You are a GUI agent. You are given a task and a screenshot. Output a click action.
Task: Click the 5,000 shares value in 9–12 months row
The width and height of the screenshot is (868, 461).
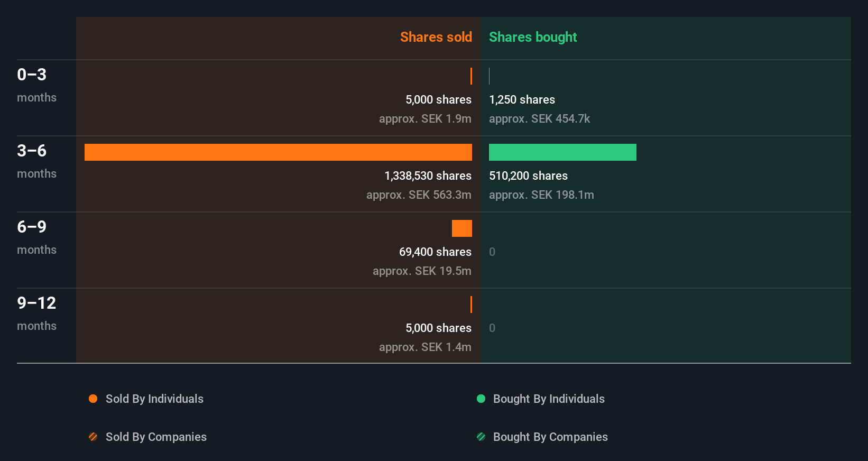point(438,328)
